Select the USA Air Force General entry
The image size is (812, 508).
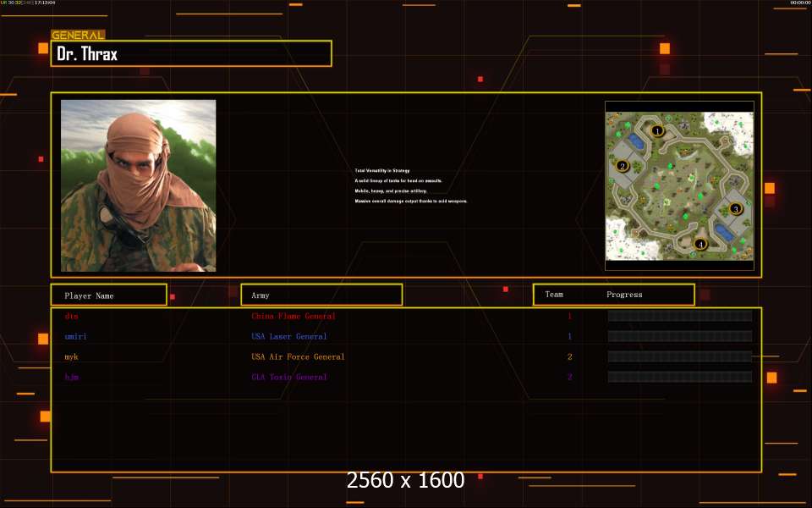tap(298, 357)
